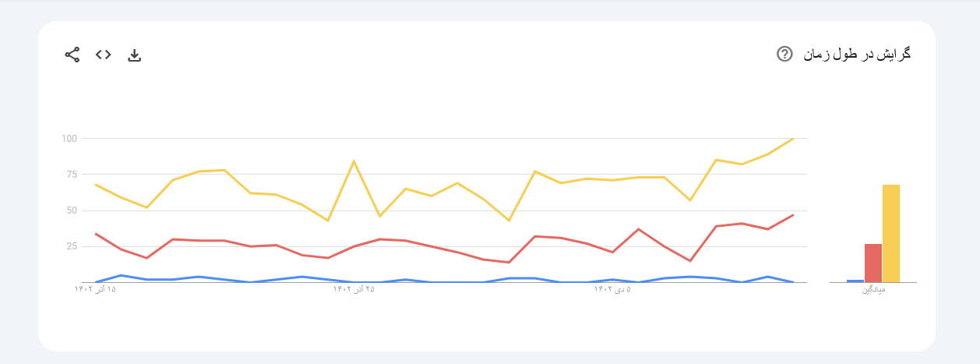Click the red average bar
The height and width of the screenshot is (364, 980).
(873, 263)
